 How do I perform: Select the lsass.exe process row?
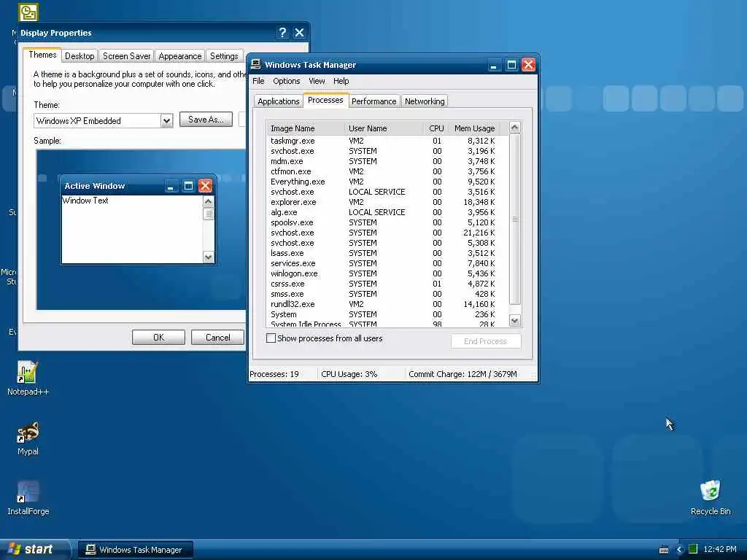point(387,253)
